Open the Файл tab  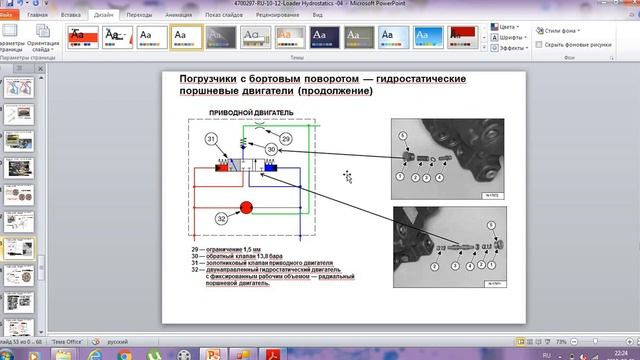8,15
